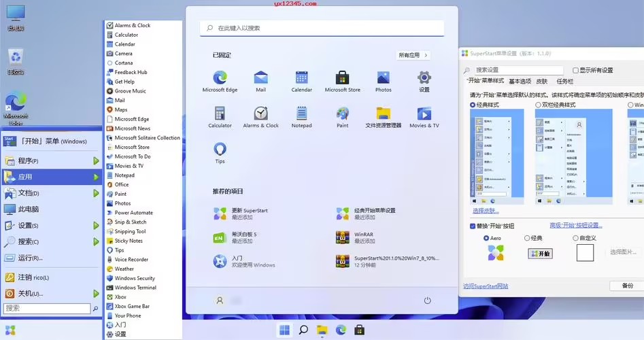This screenshot has height=340, width=644.
Task: Open Microsoft Edge from pinned apps
Action: (x=220, y=82)
